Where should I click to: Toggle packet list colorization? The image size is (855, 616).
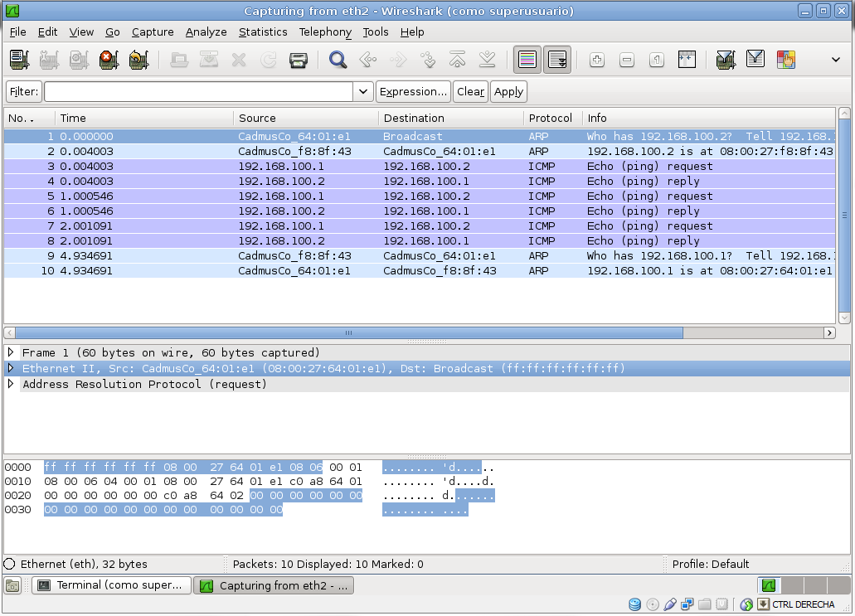point(528,59)
